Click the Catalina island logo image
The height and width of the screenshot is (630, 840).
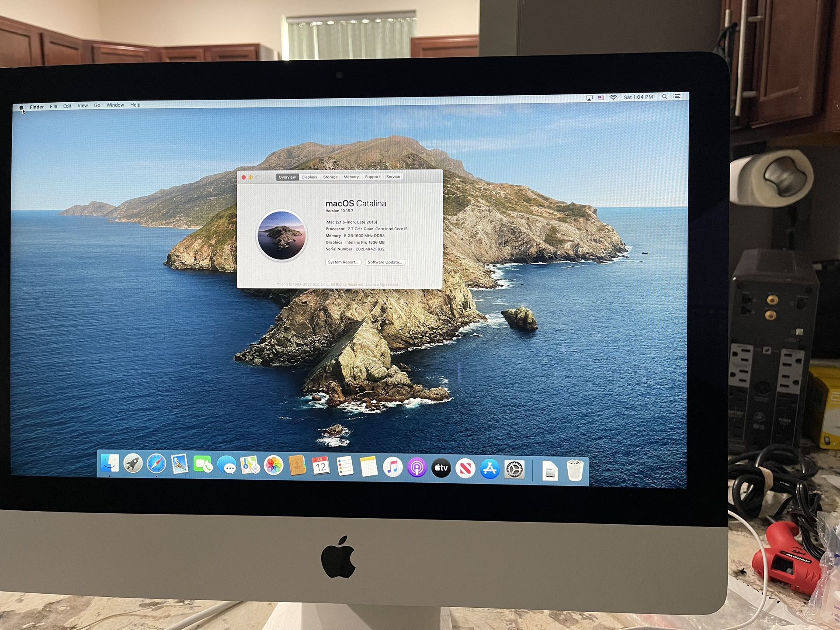282,235
